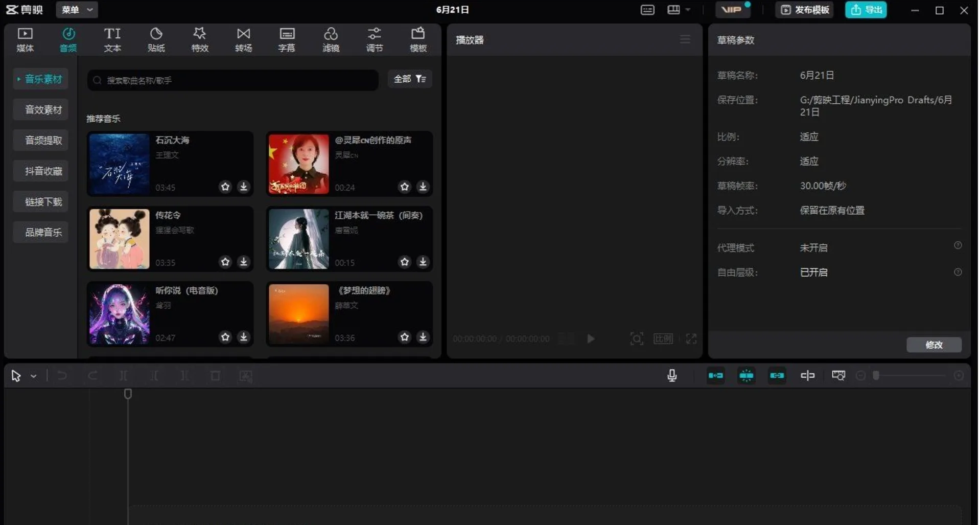The width and height of the screenshot is (980, 525).
Task: Open the 特效 effects tab
Action: tap(200, 40)
